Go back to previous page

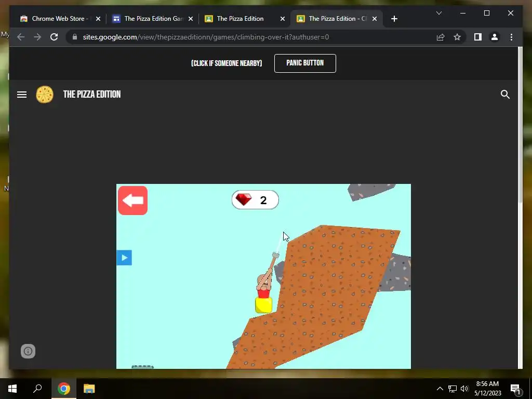click(x=21, y=37)
